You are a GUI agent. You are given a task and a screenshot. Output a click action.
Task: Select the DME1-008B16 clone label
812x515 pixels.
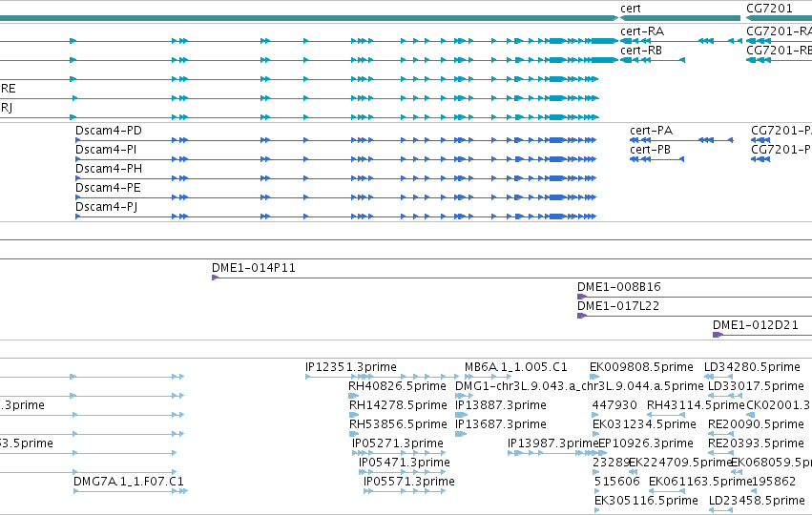619,287
